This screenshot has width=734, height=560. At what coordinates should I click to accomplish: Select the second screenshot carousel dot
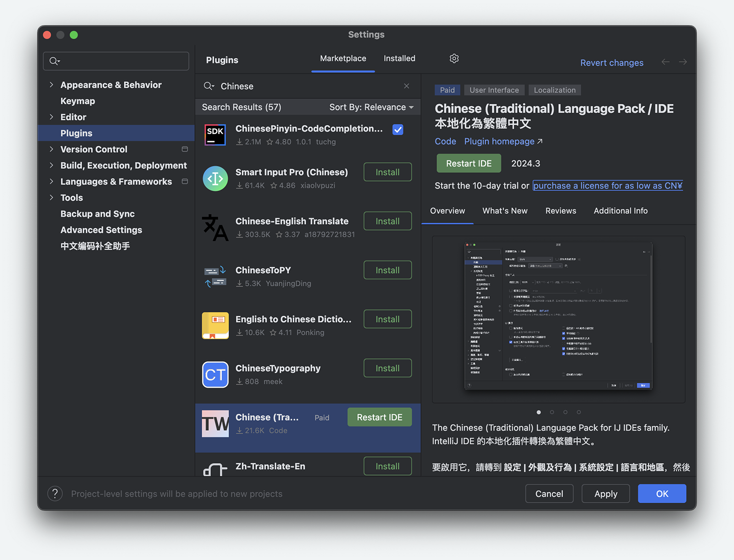pos(552,412)
